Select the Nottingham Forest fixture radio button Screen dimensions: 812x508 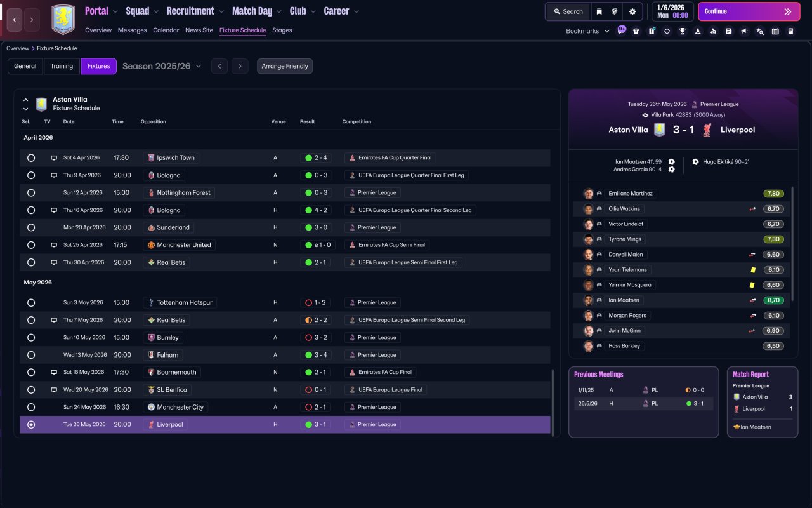[x=31, y=193]
